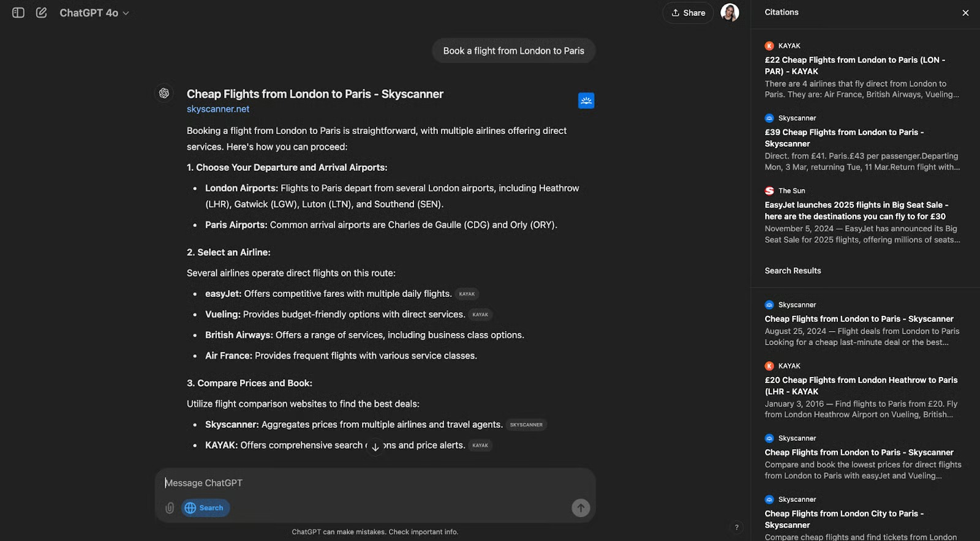Click the KAYAK citation chip beside easyJet
980x541 pixels.
(467, 294)
